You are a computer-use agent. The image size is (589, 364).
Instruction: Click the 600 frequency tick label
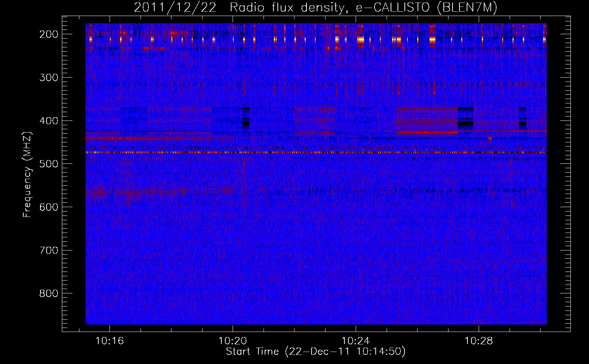[x=49, y=207]
